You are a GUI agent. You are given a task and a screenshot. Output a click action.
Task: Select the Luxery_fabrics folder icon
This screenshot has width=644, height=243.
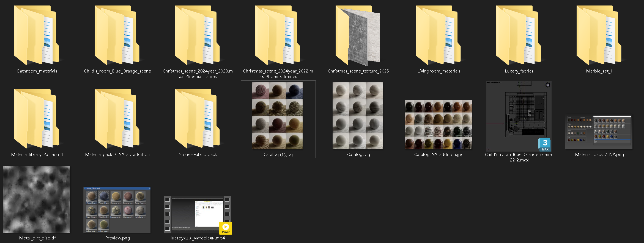click(519, 36)
